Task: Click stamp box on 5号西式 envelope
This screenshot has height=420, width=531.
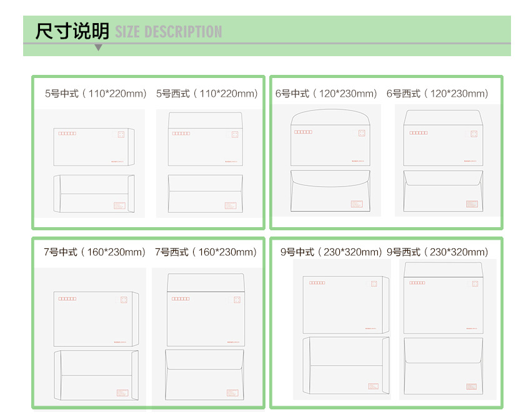Action: click(x=235, y=135)
